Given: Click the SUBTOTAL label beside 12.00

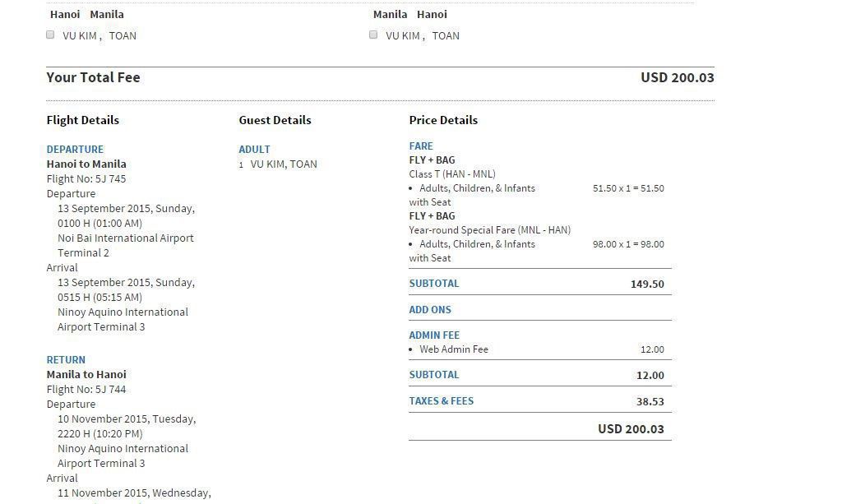Looking at the screenshot, I should [x=434, y=374].
